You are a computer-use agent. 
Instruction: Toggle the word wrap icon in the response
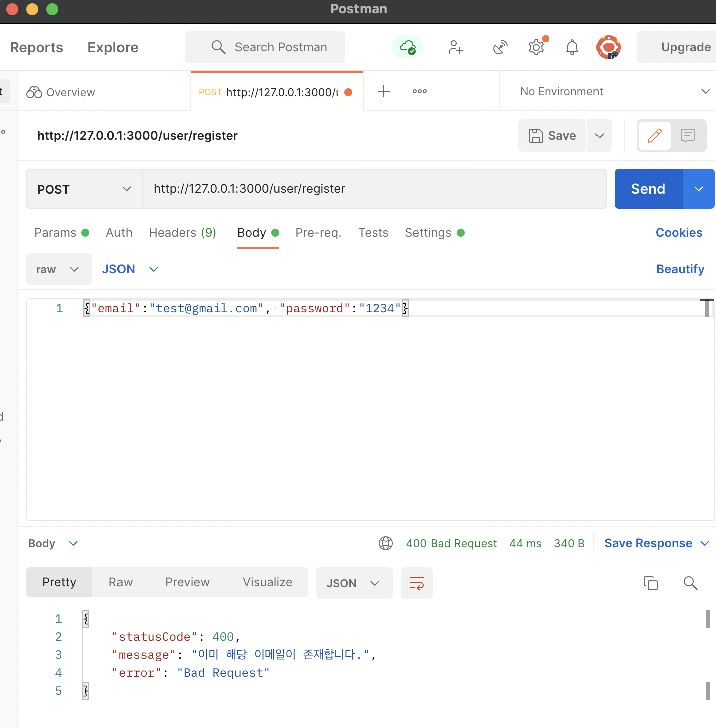417,583
